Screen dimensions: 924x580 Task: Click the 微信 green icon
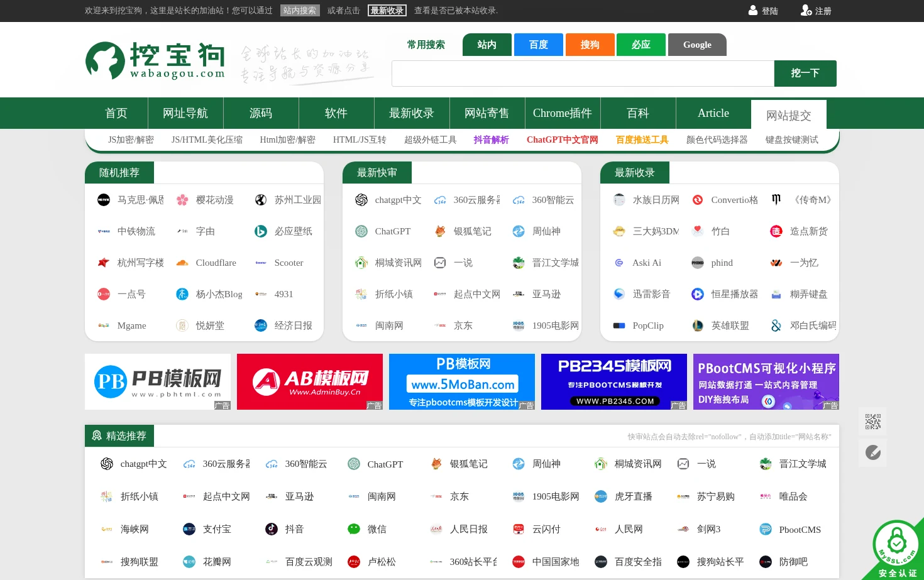(354, 529)
